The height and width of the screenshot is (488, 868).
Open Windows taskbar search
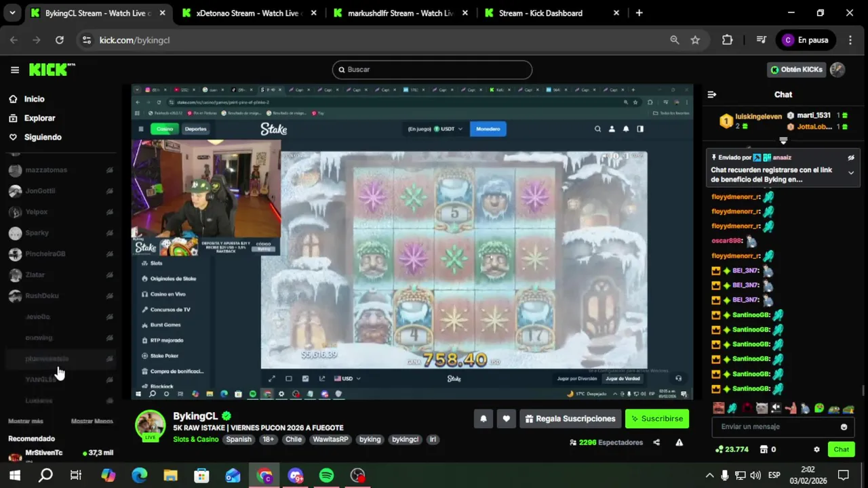[45, 476]
